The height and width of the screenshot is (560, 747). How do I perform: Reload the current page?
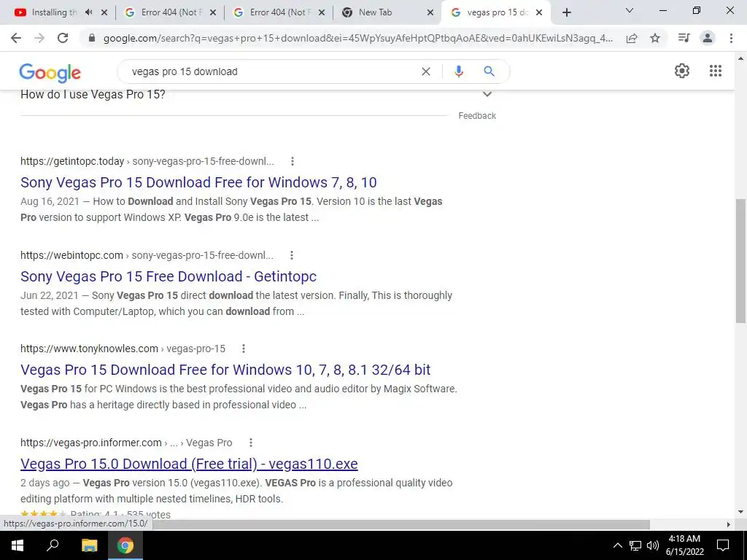(x=63, y=38)
